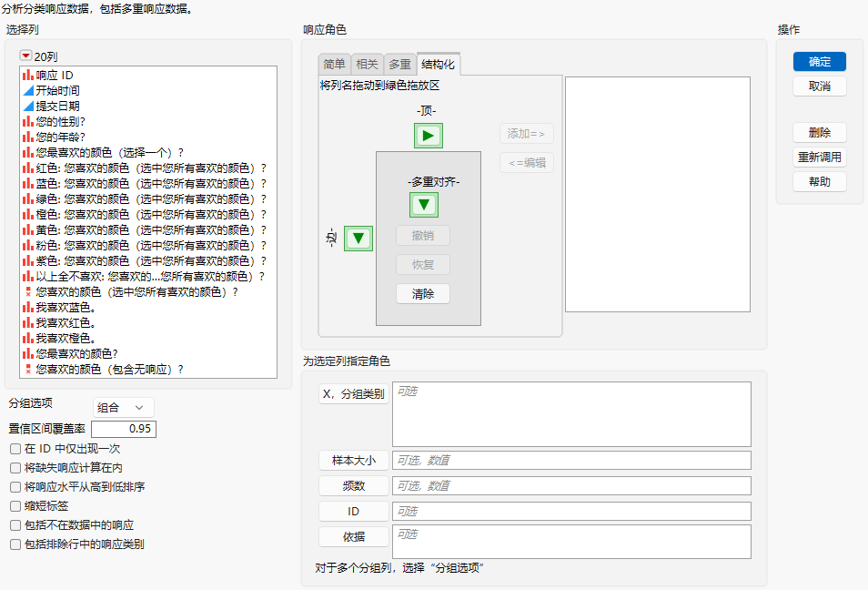Select 您喜欢的颜色（选中您所有喜欢的颜色）? column
Image resolution: width=868 pixels, height=590 pixels.
pos(148,292)
